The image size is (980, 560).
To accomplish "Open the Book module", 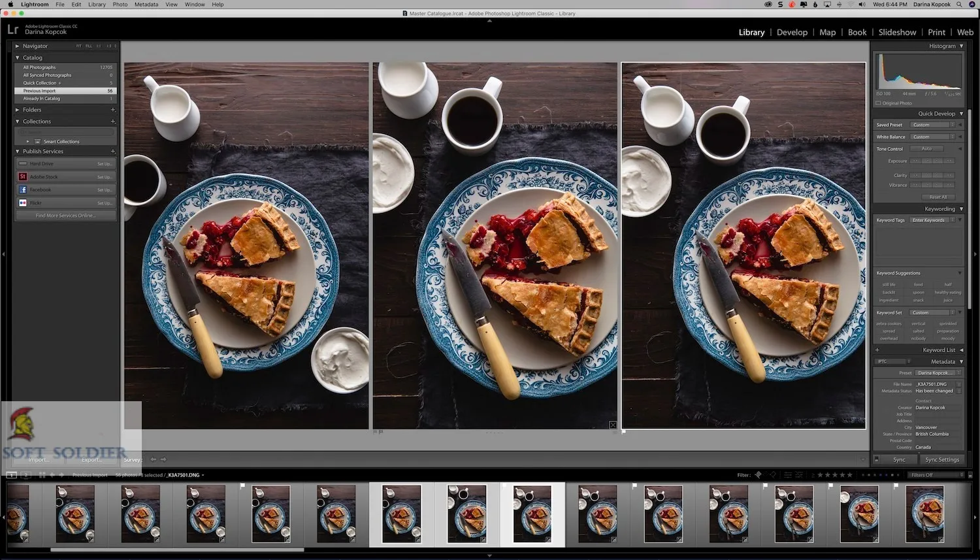I will 857,32.
